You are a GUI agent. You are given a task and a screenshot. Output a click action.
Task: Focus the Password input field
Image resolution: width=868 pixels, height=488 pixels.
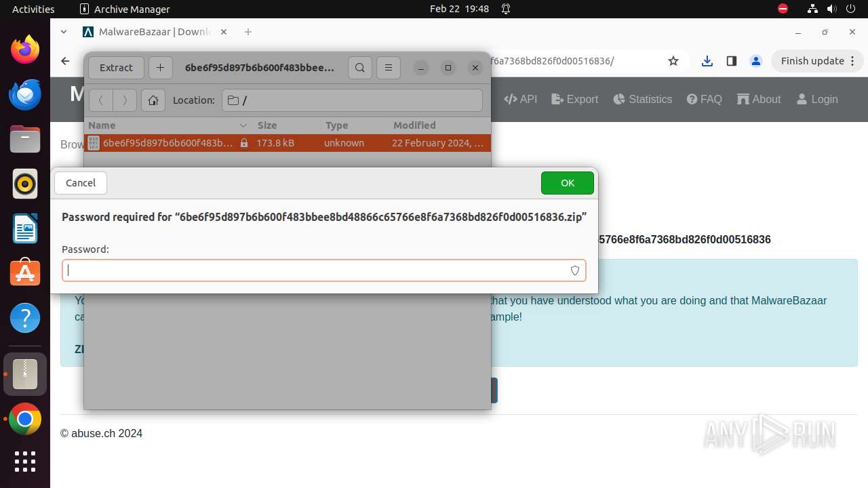(x=324, y=270)
